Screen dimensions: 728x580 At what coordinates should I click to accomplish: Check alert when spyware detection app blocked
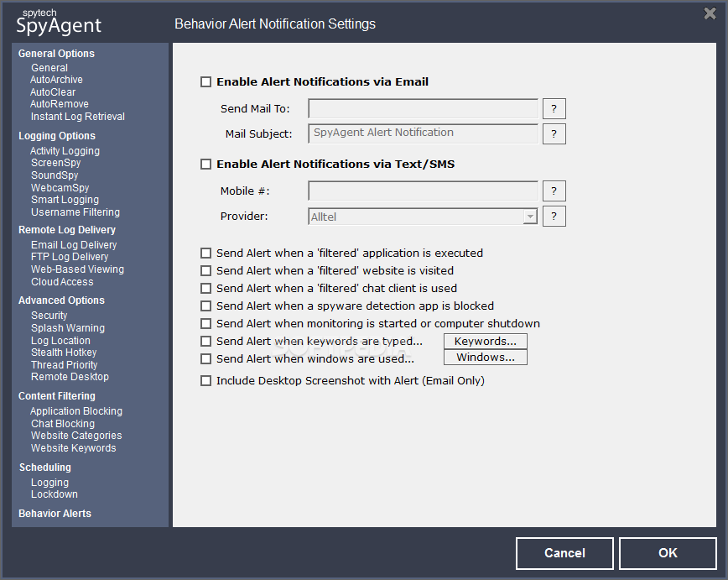coord(205,306)
